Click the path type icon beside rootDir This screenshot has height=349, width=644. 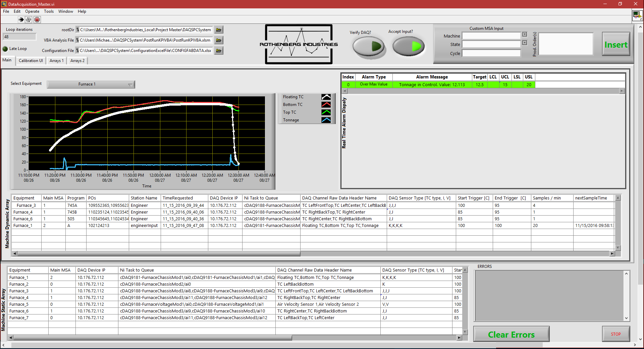tap(77, 30)
